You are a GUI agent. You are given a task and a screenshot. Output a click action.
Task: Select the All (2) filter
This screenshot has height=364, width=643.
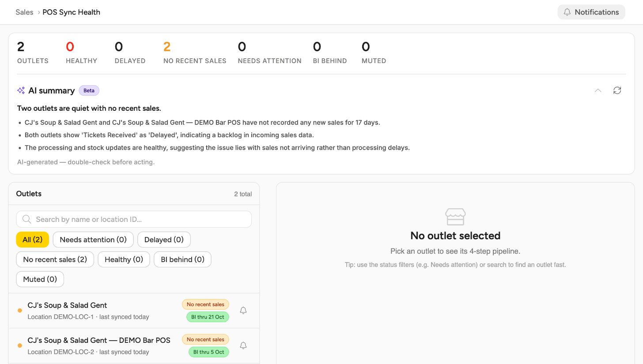(x=32, y=240)
